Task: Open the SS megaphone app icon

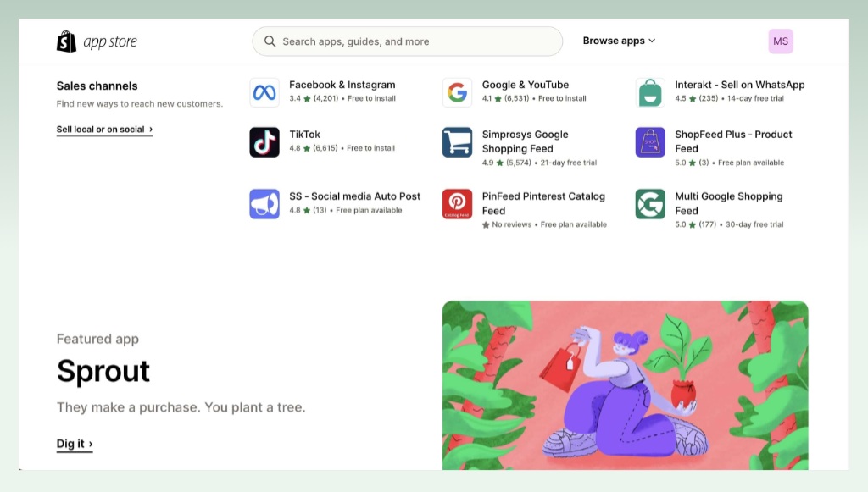Action: (264, 204)
